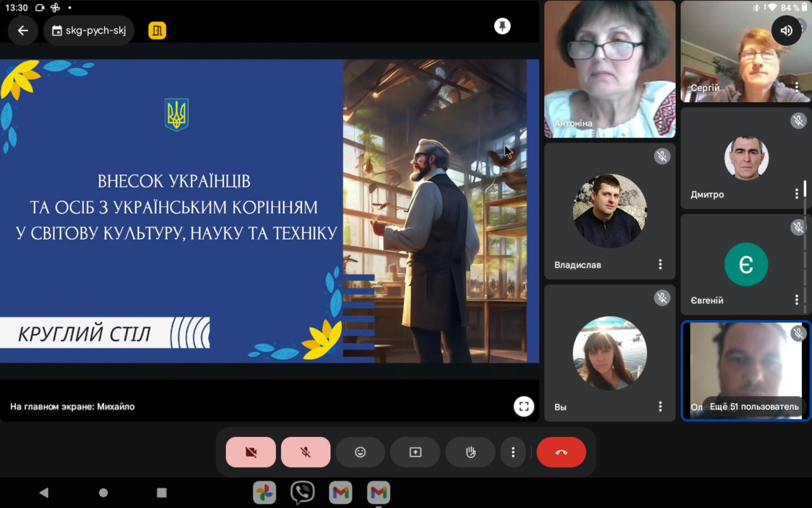Unpin the presentation with pin icon

point(502,26)
